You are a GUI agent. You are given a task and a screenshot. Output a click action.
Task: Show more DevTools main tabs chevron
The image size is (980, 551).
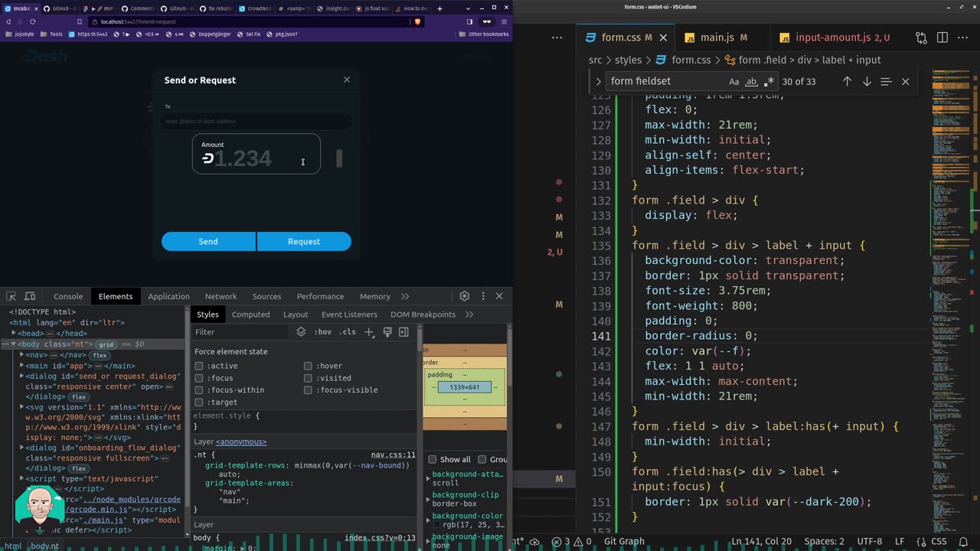point(405,296)
